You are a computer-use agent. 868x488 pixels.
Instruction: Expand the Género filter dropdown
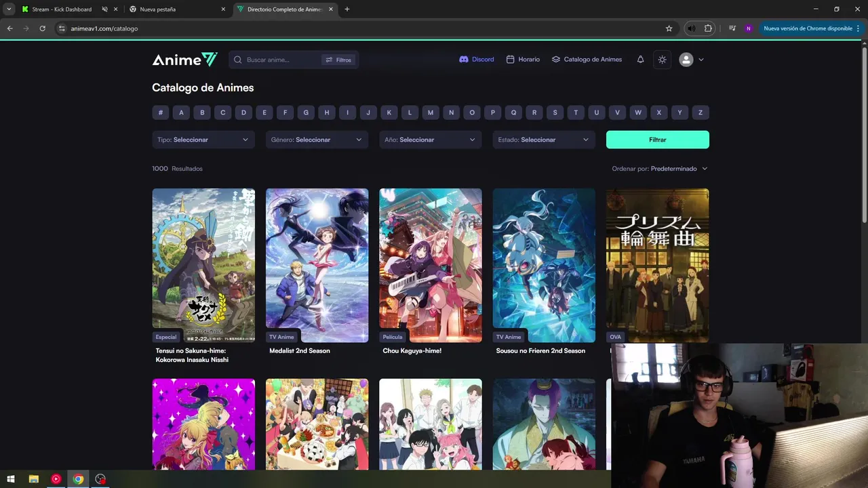[x=317, y=140]
